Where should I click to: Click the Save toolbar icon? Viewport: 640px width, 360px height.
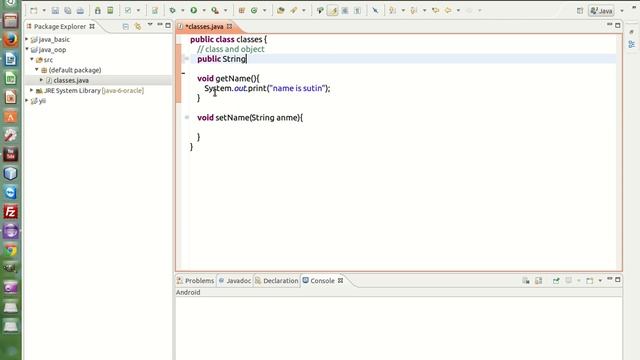tap(56, 11)
